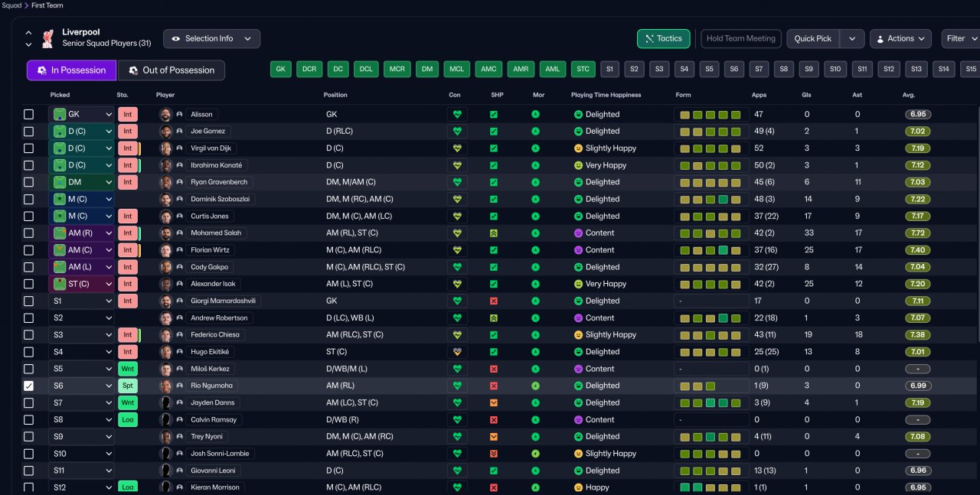Click the Spt status badge for Rio Ngumoha

[128, 386]
